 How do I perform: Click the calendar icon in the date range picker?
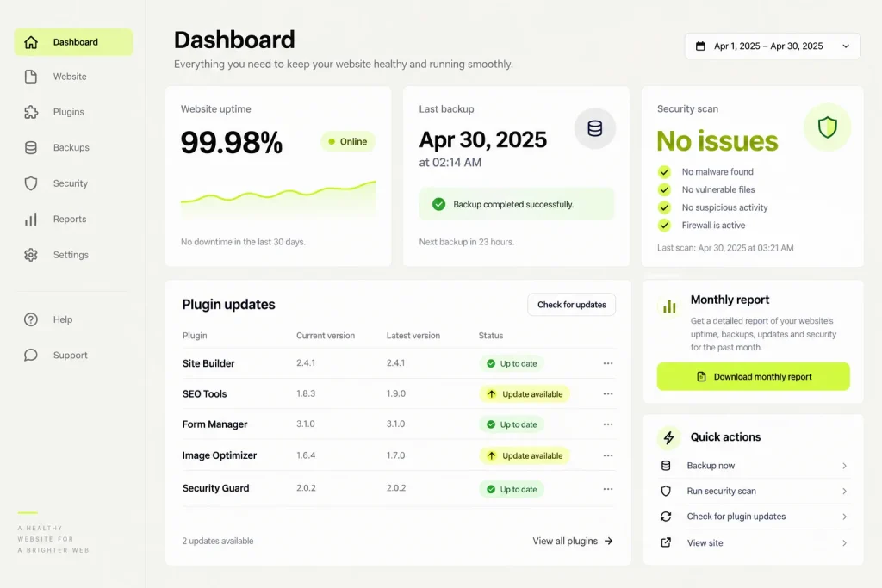(700, 46)
